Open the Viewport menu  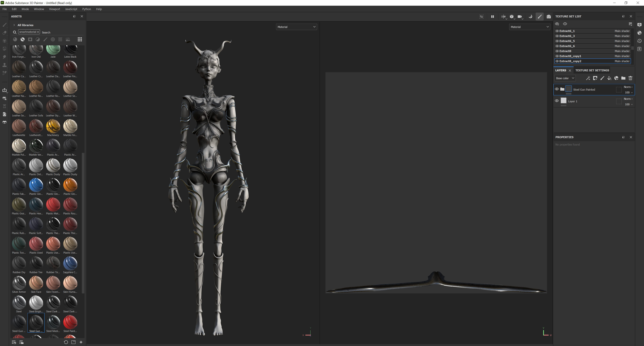tap(54, 9)
